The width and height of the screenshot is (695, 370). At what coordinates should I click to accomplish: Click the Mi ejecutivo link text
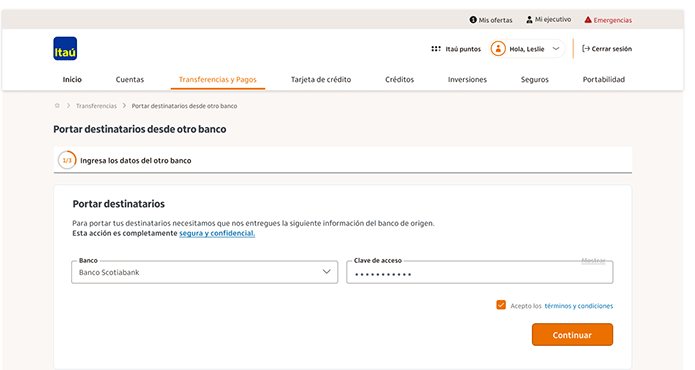pyautogui.click(x=553, y=19)
